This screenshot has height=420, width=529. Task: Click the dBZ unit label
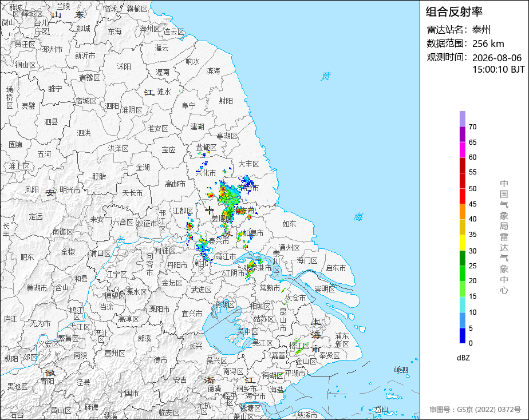point(463,358)
